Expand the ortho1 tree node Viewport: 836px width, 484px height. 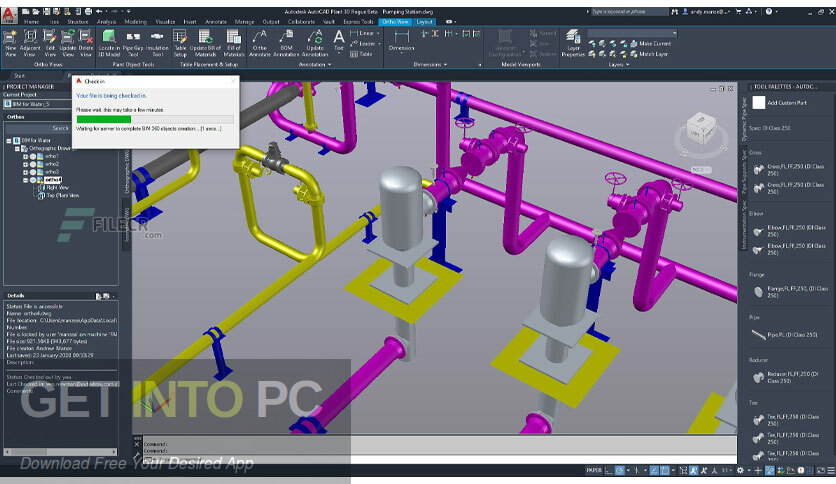tap(25, 156)
